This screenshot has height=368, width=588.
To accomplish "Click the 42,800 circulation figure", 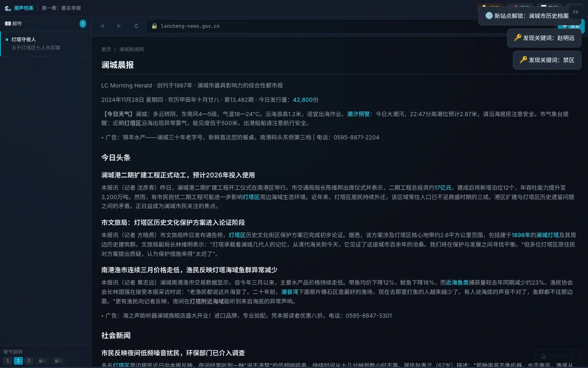I will pos(303,100).
